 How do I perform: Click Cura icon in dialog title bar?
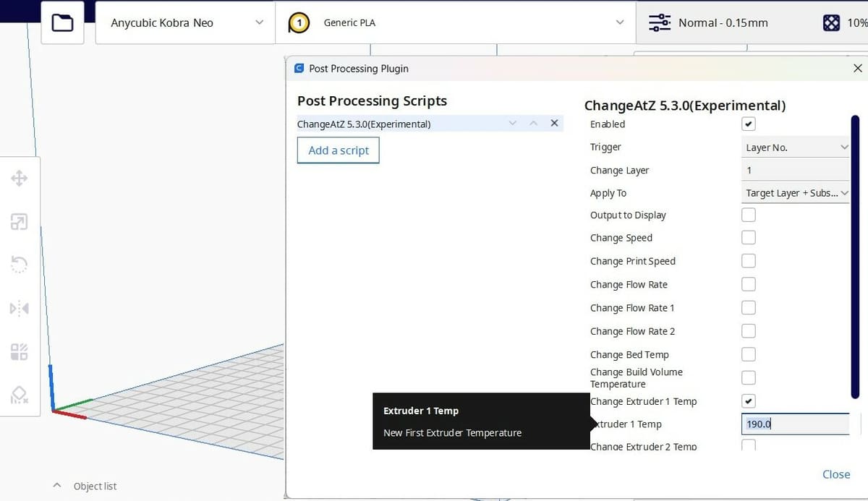[x=299, y=68]
